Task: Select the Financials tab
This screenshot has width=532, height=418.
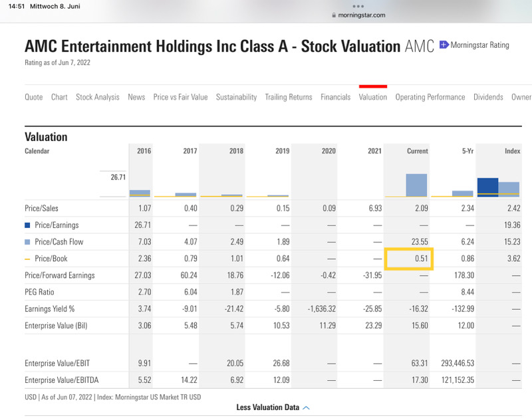Action: click(x=335, y=96)
